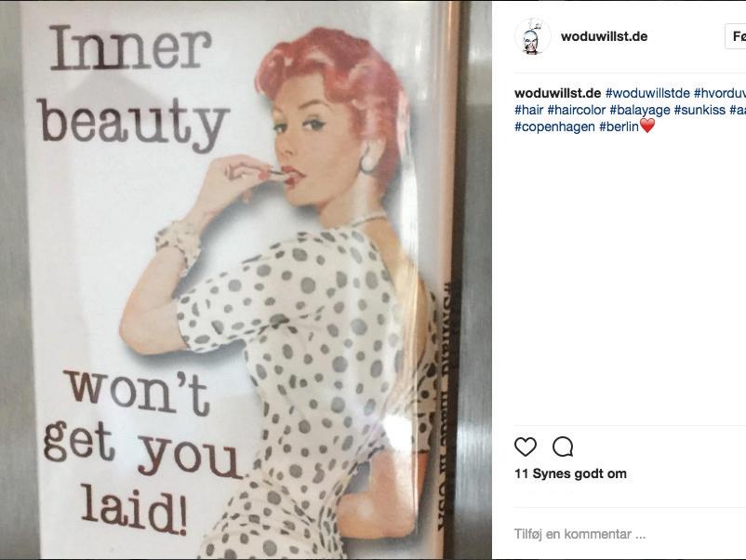
Task: Open the #berlin hashtag
Action: tap(619, 127)
